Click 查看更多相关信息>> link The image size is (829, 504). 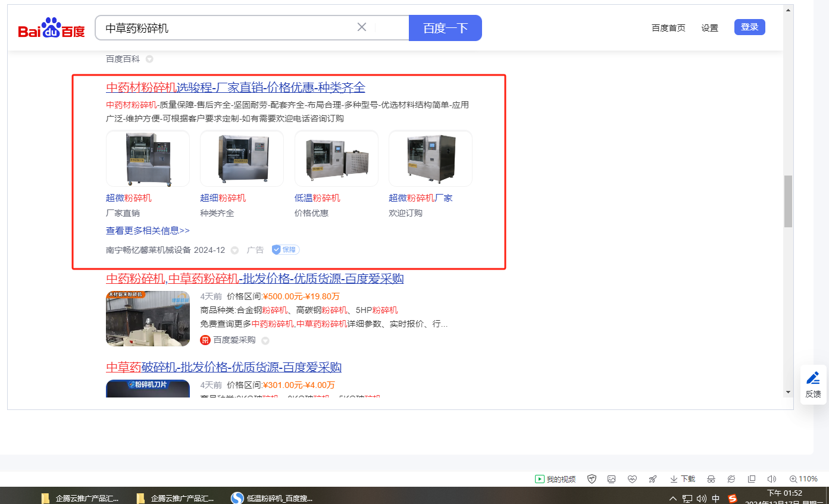coord(148,230)
